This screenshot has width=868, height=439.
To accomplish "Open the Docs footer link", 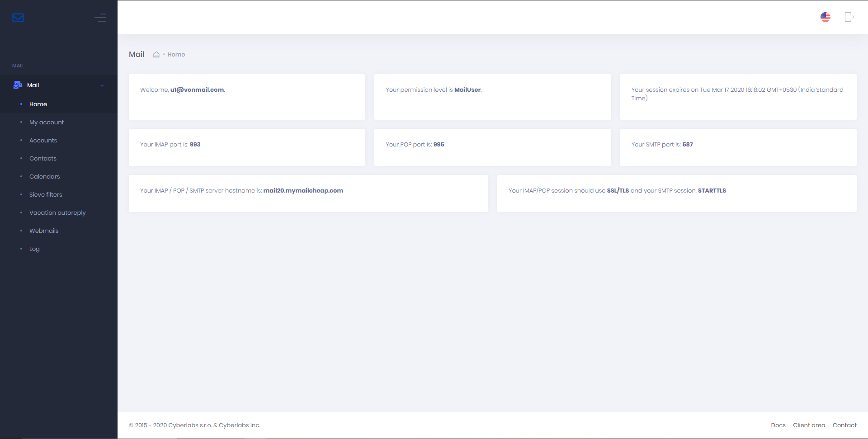I will click(x=778, y=425).
